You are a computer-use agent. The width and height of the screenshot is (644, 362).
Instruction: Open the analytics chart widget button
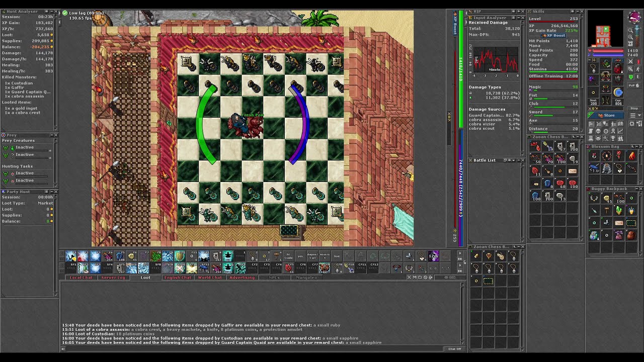(620, 131)
